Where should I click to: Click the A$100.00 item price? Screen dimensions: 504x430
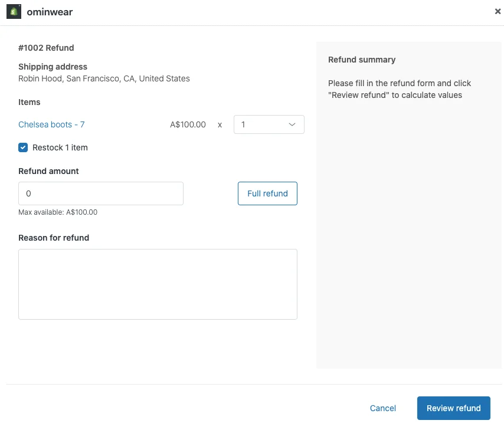pos(188,124)
